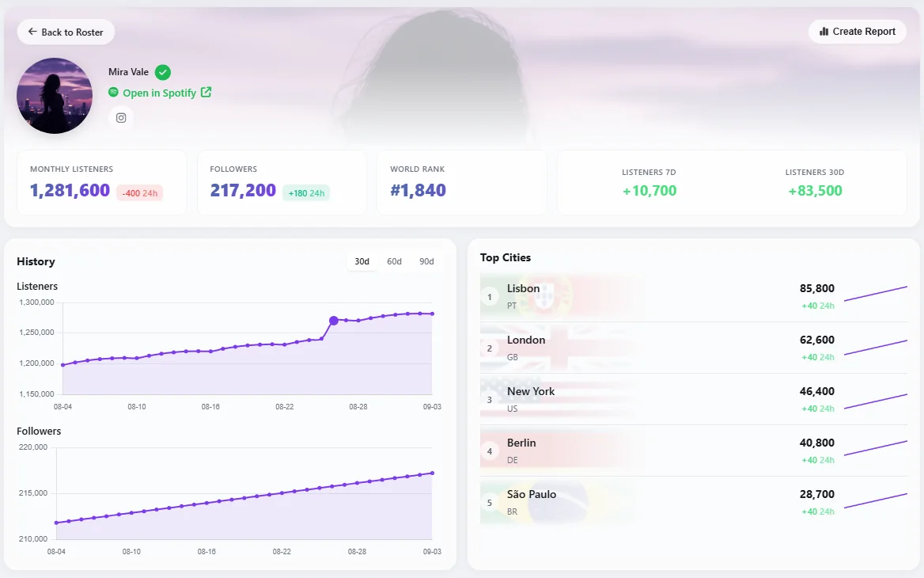The image size is (924, 578).
Task: Click the rank 1 number badge
Action: (490, 297)
